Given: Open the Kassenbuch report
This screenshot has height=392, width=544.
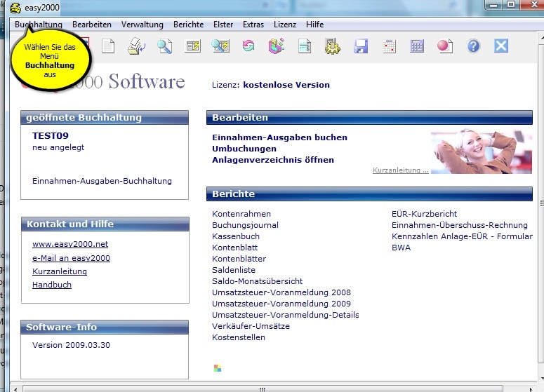Looking at the screenshot, I should coord(236,236).
